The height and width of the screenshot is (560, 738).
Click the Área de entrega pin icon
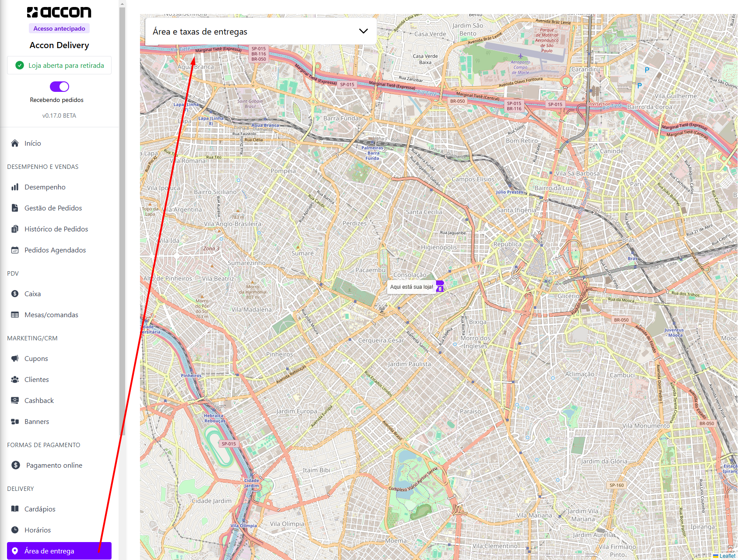point(15,551)
